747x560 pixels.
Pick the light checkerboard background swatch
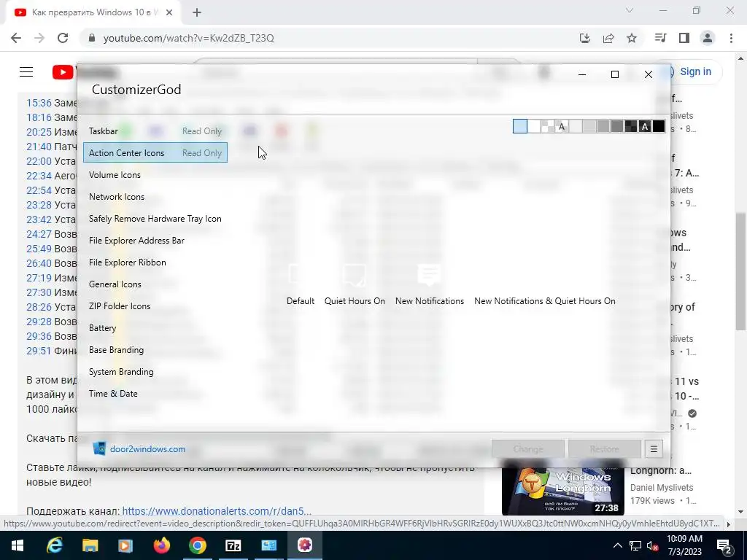(x=548, y=126)
